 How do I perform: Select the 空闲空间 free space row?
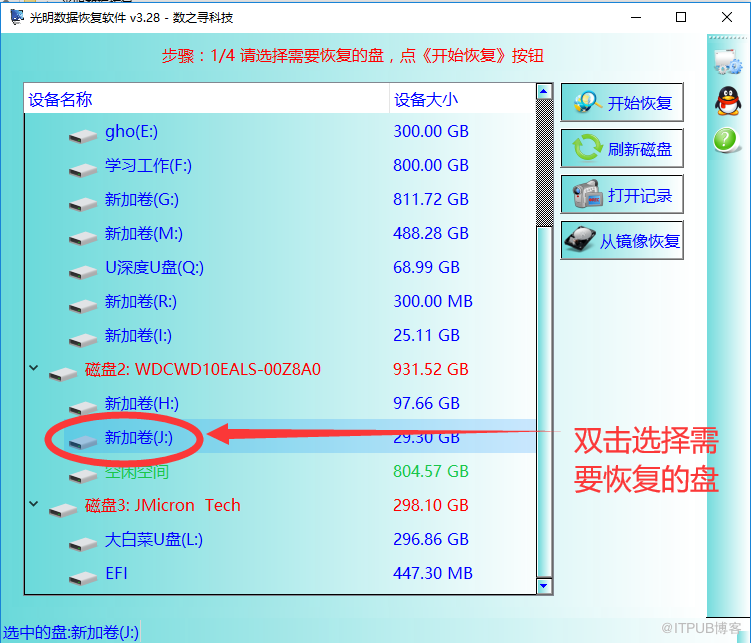click(280, 471)
